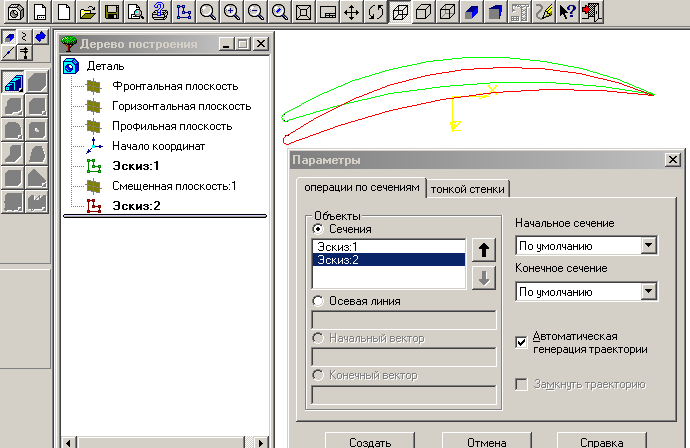
Task: Click the show all fit-view icon
Action: pos(303,12)
